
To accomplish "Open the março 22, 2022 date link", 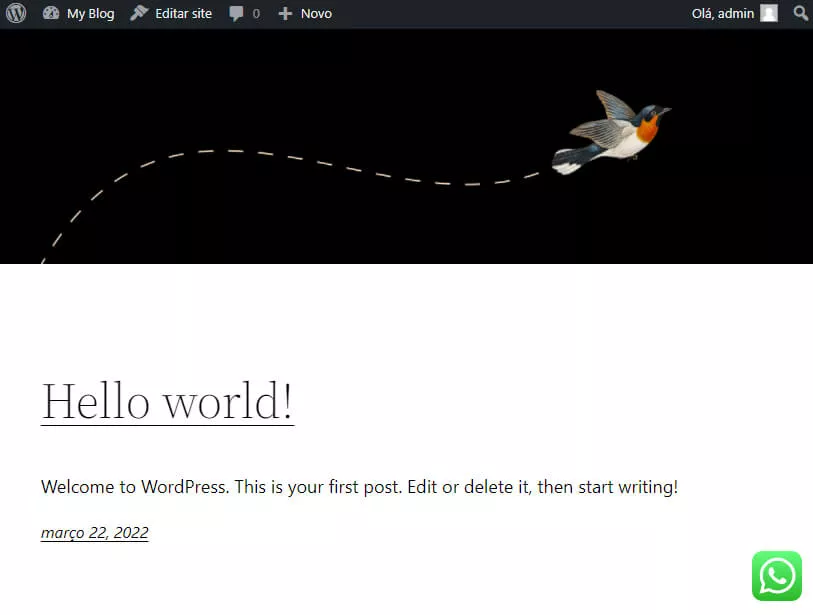I will point(94,533).
